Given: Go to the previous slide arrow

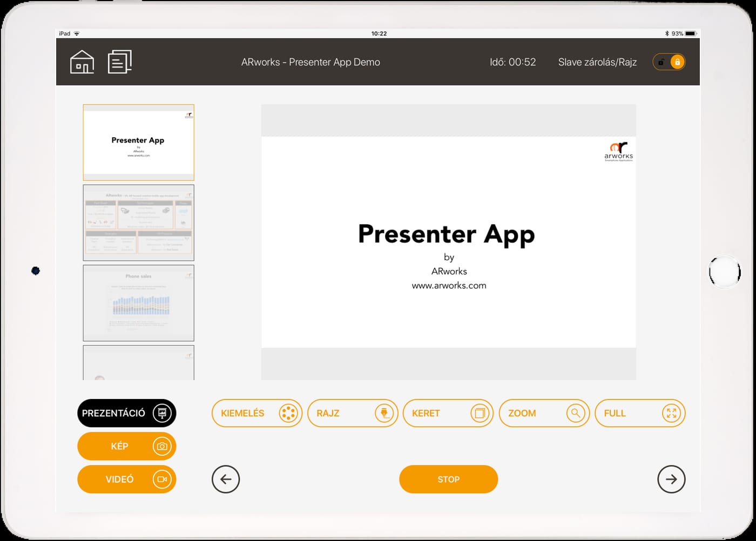Looking at the screenshot, I should pyautogui.click(x=226, y=479).
